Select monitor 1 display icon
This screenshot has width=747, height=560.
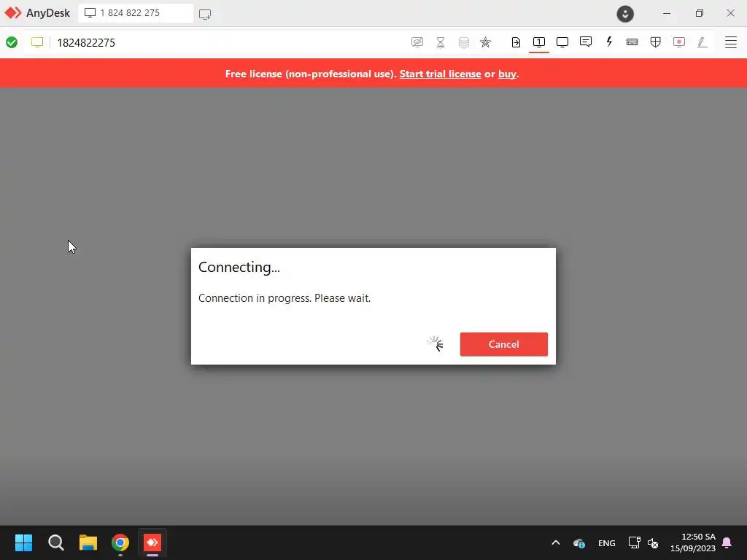coord(539,42)
